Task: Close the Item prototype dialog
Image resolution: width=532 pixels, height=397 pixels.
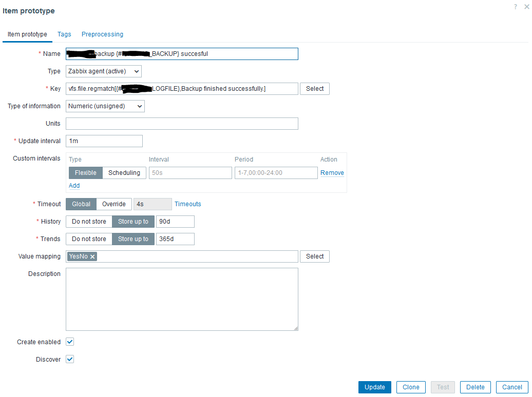Action: [x=526, y=7]
